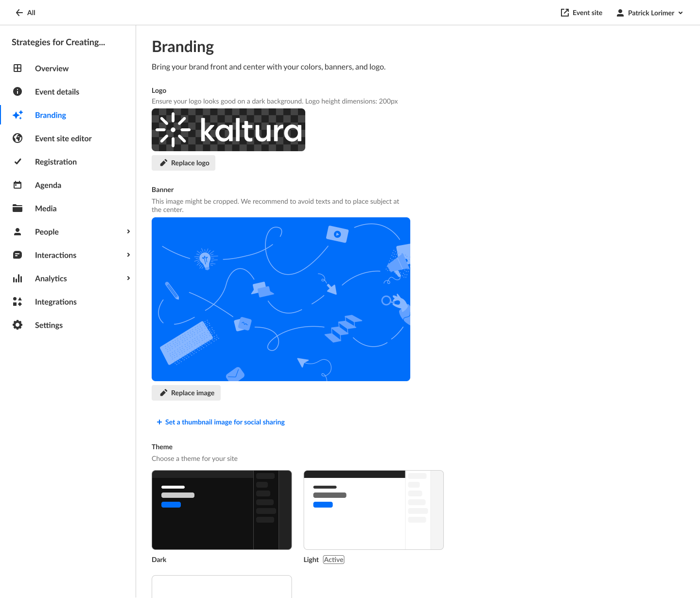
Task: Click the Kaltura logo preview image
Action: coord(228,130)
